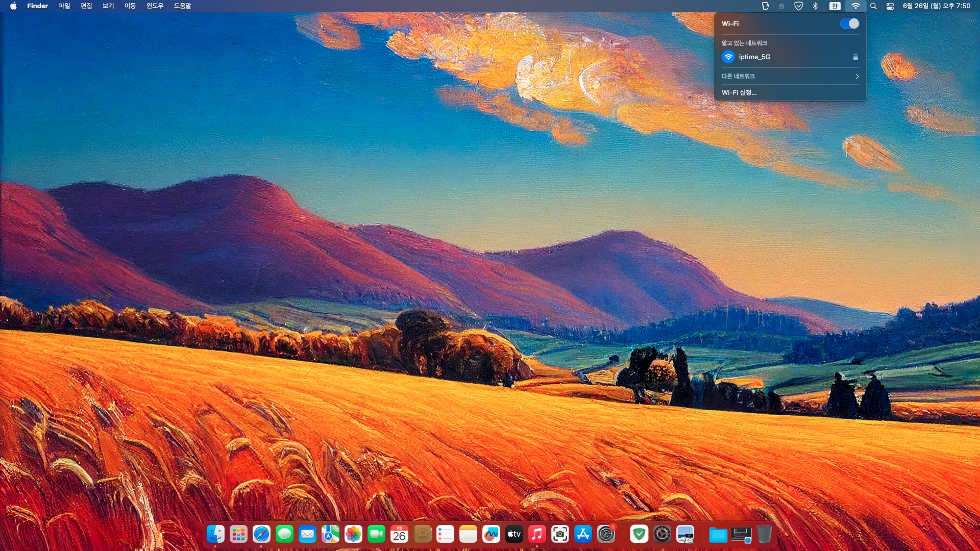Screen dimensions: 980x551
Task: Open the dark gear app in Dock
Action: 662,534
